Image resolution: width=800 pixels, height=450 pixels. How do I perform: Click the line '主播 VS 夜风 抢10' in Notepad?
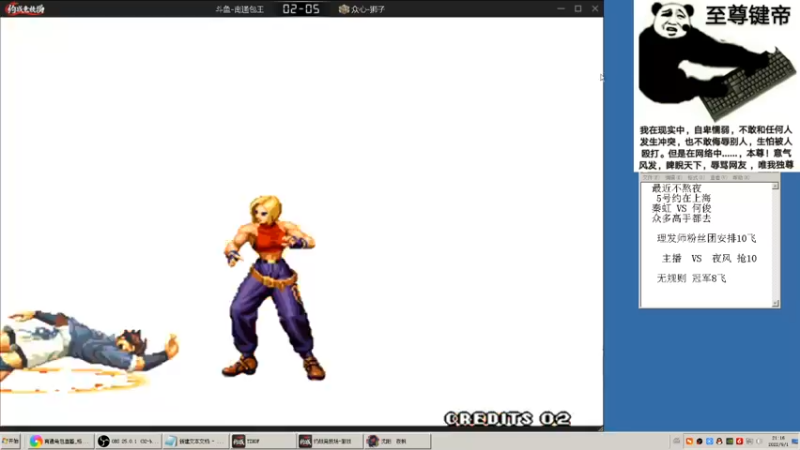709,258
